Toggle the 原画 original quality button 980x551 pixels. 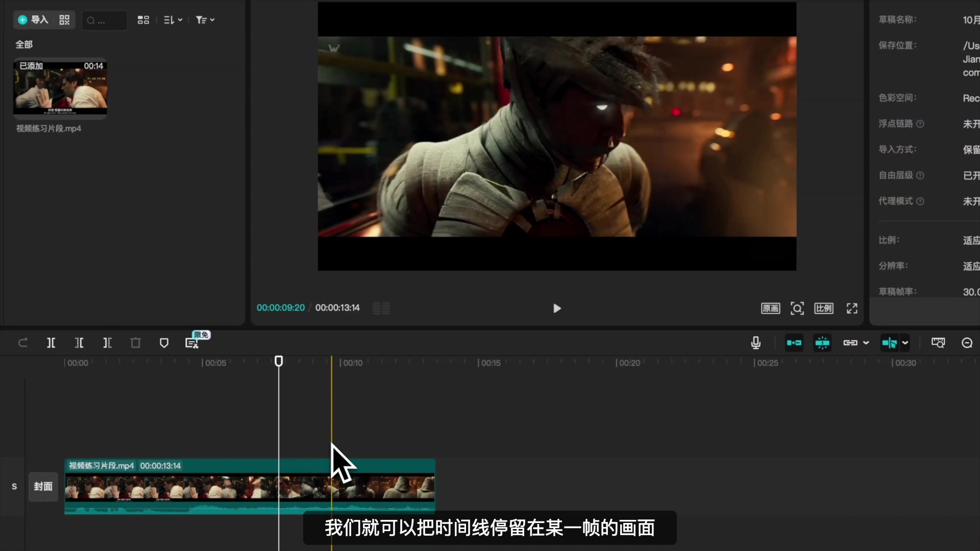pyautogui.click(x=771, y=308)
